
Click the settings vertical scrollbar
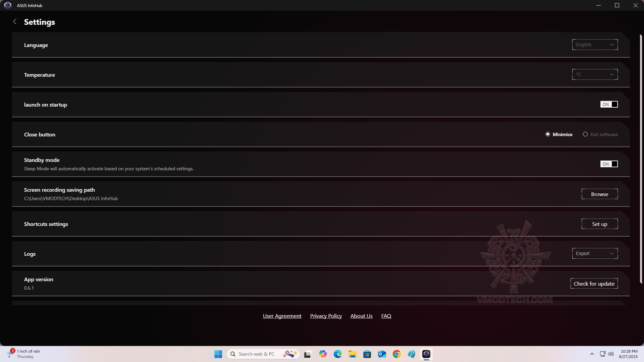click(x=641, y=159)
